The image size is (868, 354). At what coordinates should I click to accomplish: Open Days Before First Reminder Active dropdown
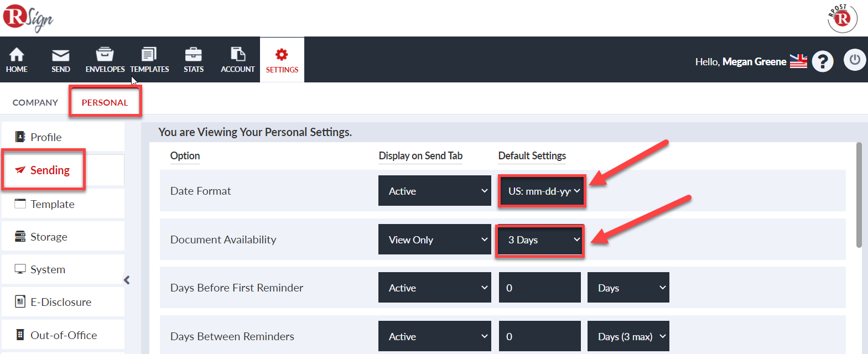pyautogui.click(x=435, y=288)
